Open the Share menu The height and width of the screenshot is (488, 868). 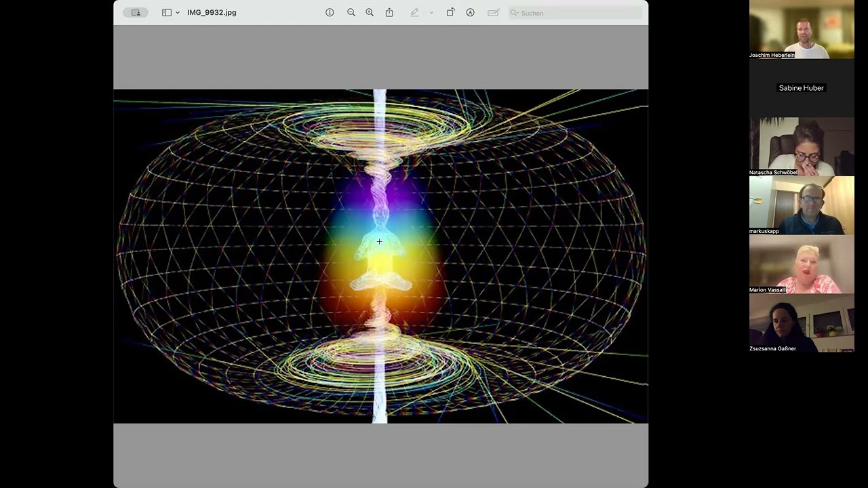[x=389, y=12]
